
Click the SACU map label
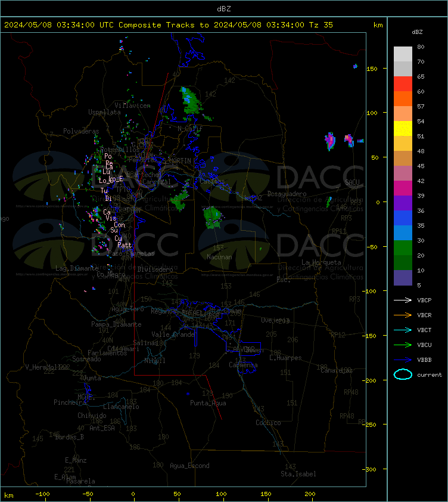pyautogui.click(x=352, y=182)
